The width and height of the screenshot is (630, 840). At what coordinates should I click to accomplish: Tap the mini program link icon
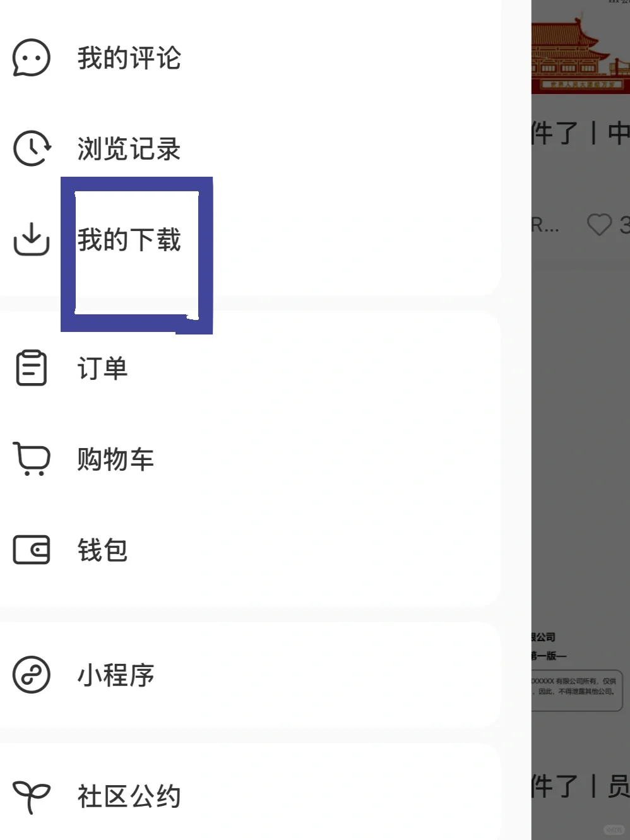tap(31, 675)
